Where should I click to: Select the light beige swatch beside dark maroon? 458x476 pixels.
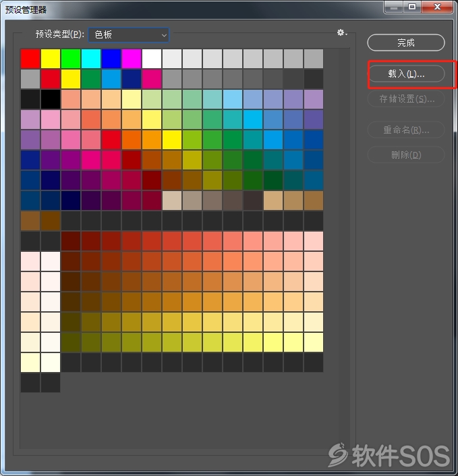pyautogui.click(x=172, y=201)
